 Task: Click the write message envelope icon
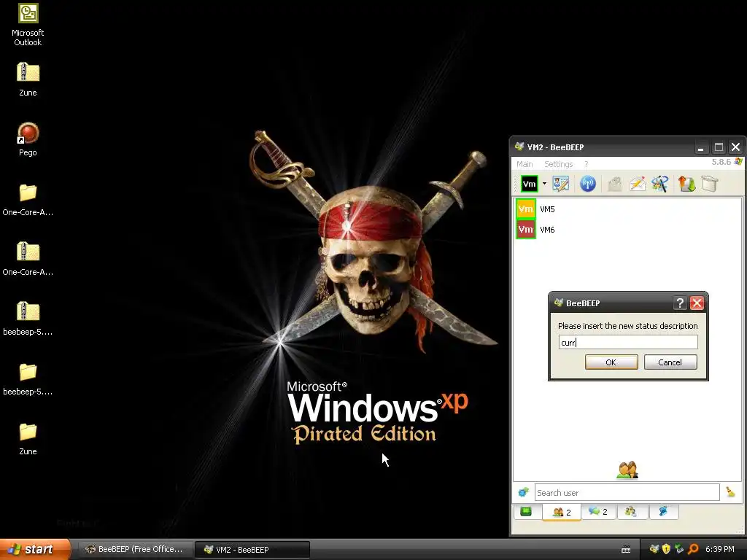(x=638, y=184)
